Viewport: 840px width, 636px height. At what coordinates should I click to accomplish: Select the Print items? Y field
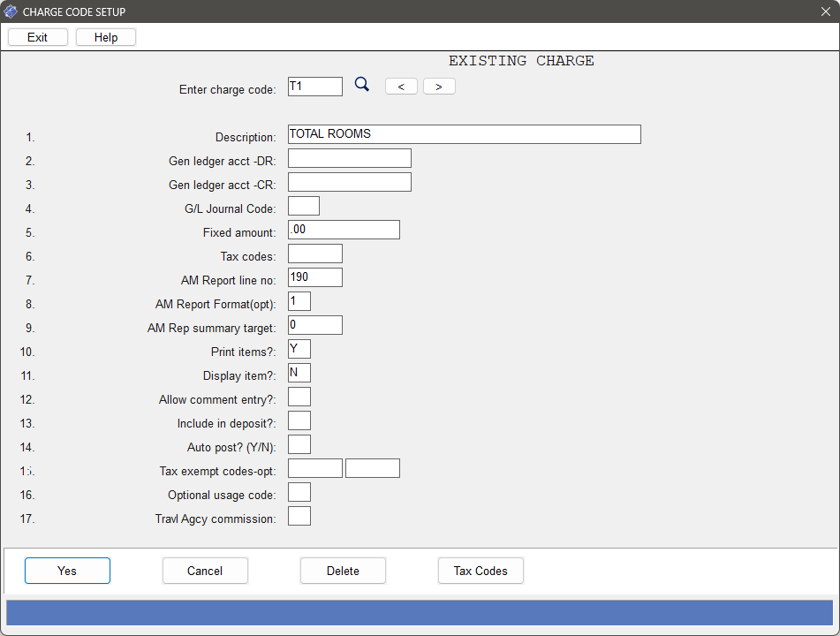[299, 349]
